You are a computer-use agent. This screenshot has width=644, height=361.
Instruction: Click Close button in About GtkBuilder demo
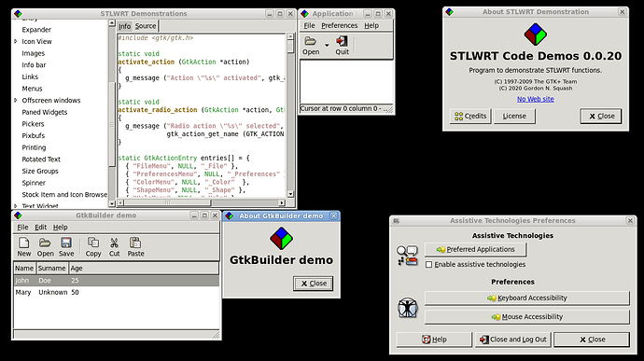pyautogui.click(x=313, y=284)
